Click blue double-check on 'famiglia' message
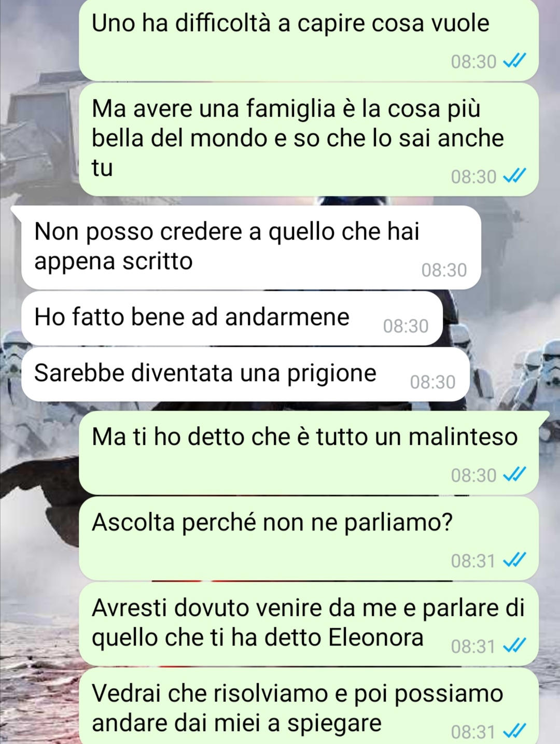 [x=515, y=177]
